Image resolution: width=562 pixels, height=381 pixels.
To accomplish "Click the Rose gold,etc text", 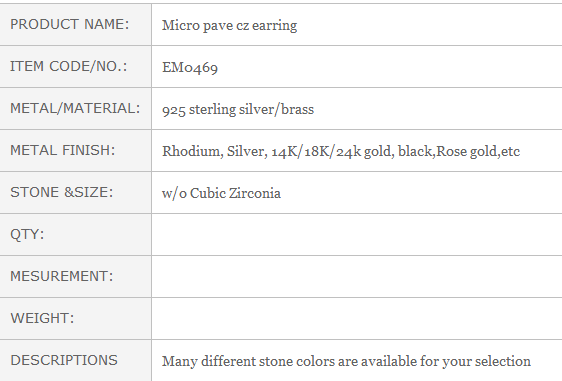I will (x=478, y=151).
